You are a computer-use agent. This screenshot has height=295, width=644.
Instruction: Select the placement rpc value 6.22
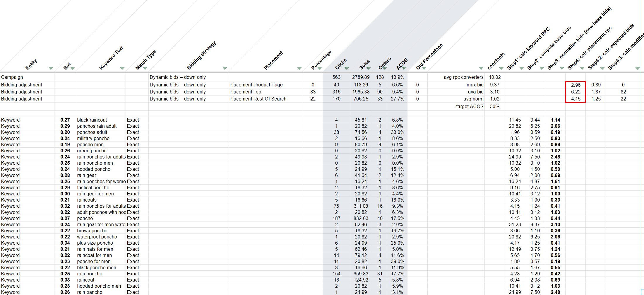576,92
